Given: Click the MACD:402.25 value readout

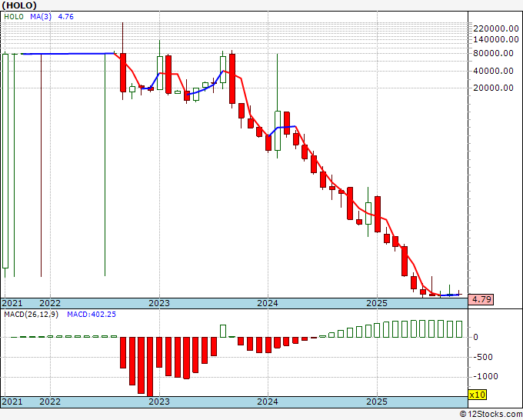Looking at the screenshot, I should (x=92, y=315).
